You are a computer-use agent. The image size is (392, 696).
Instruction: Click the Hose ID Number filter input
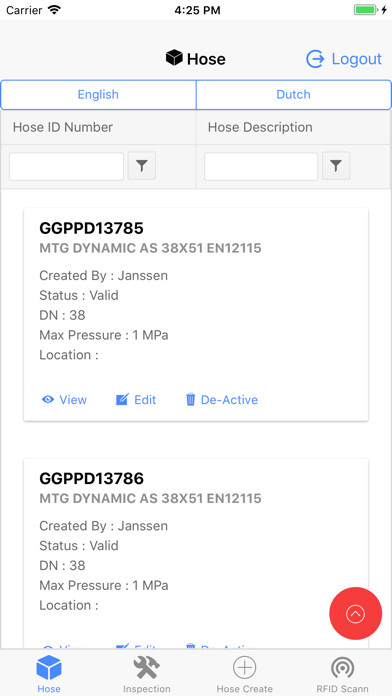(x=66, y=166)
